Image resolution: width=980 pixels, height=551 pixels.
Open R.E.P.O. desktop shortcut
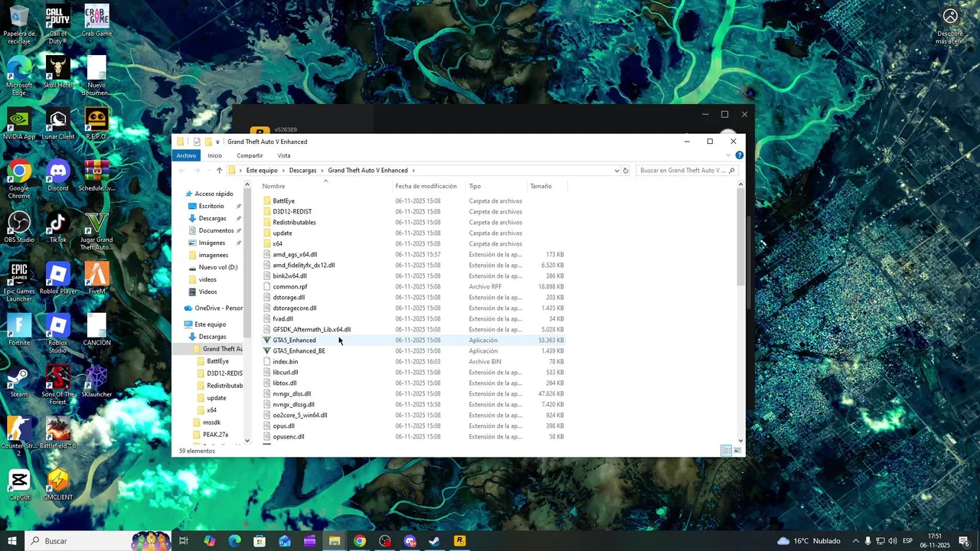(96, 125)
